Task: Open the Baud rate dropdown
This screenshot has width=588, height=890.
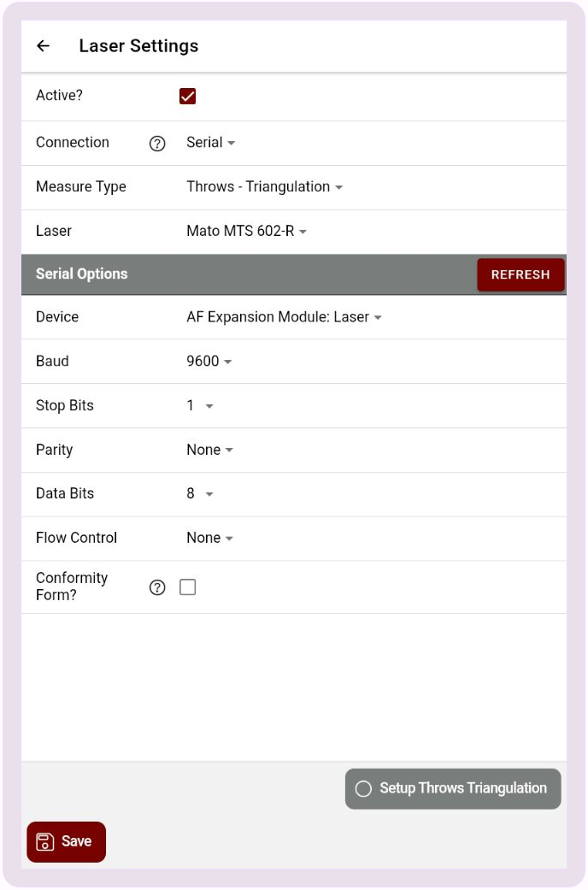Action: (x=209, y=362)
